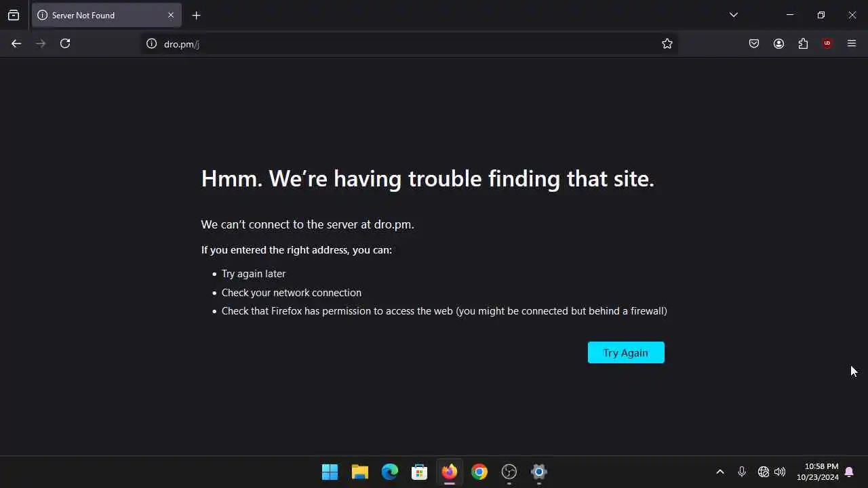Toggle the microphone tray icon

(742, 472)
